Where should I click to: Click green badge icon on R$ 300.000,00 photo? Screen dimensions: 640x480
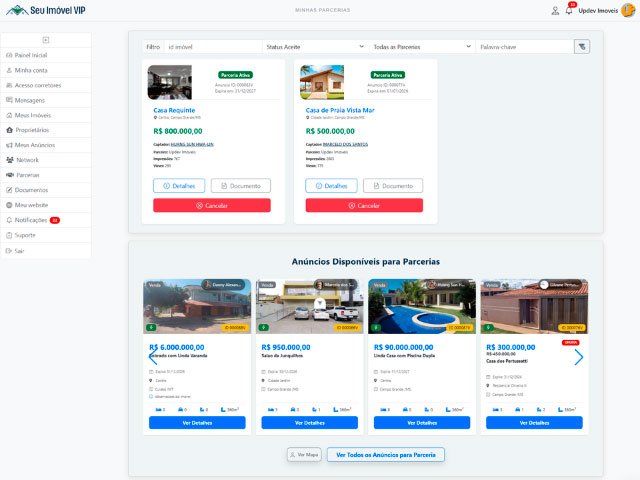coord(488,327)
